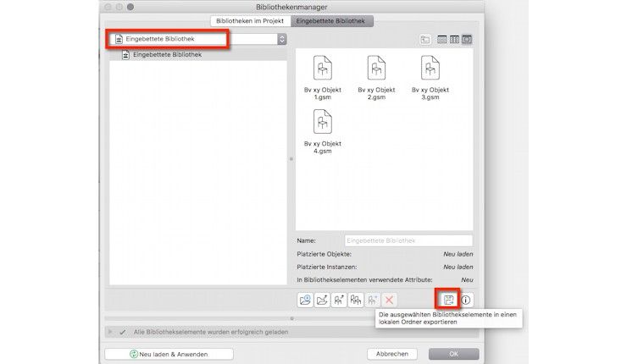Screen dimensions: 627x364
Task: Click the new folder icon above object list
Action: click(425, 40)
